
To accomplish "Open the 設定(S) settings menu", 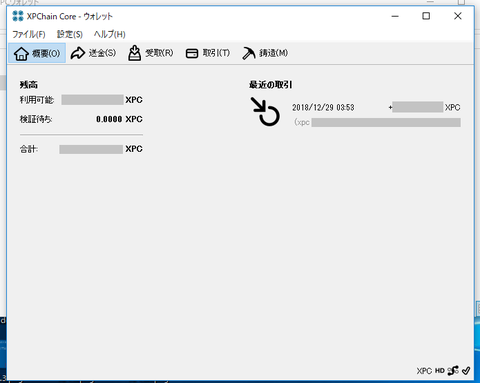I will 69,34.
